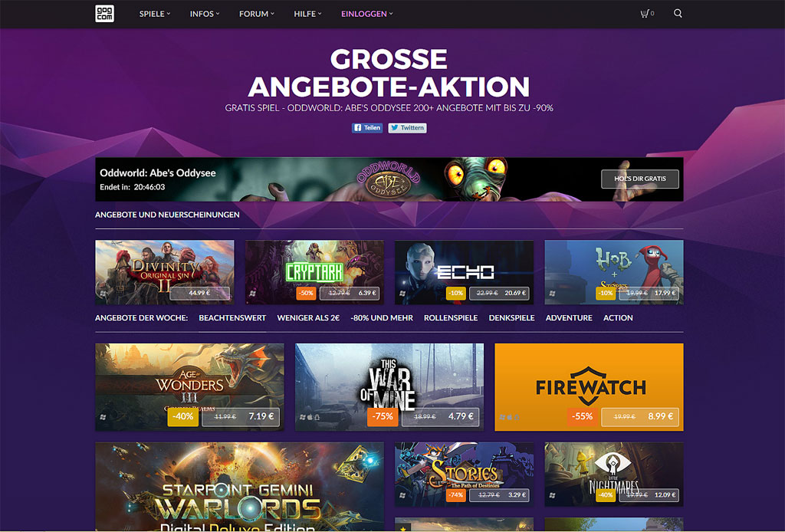This screenshot has width=785, height=532.
Task: Click the GOG.com logo icon
Action: coord(104,14)
